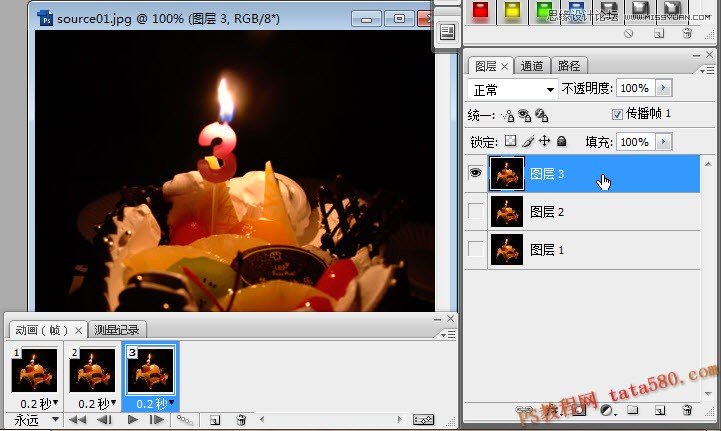Close the 动画（帧）tab with its x
The width and height of the screenshot is (721, 431).
click(x=78, y=330)
